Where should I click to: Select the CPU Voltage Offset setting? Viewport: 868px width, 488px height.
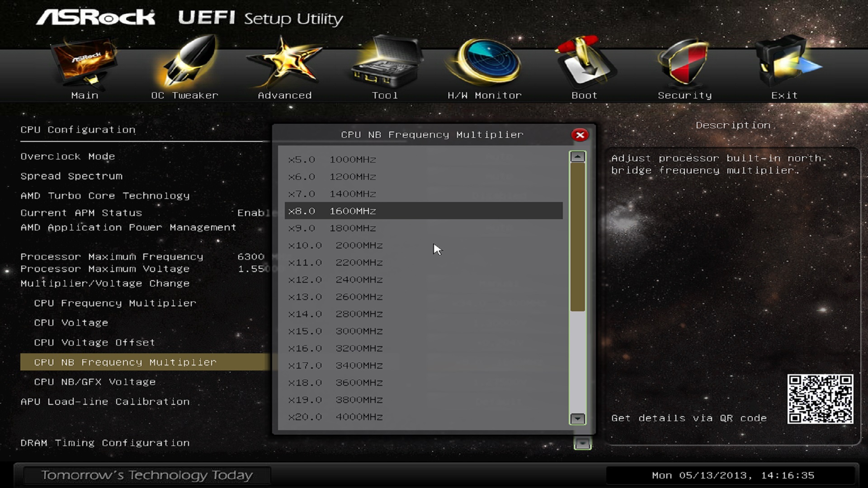[x=94, y=343]
